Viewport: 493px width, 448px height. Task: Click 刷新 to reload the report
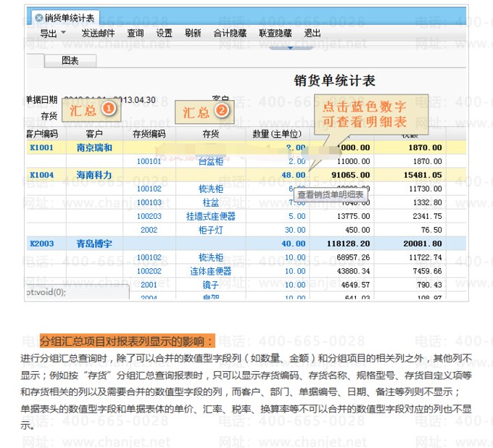pyautogui.click(x=193, y=33)
